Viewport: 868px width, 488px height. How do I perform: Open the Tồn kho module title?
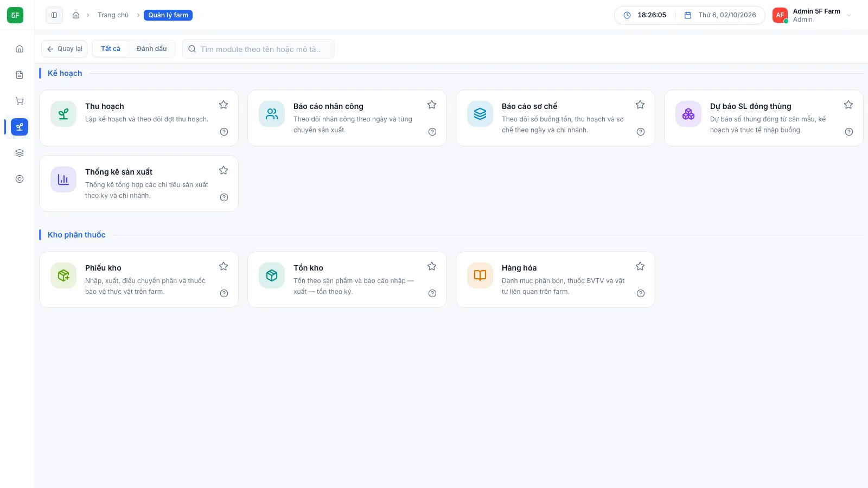(308, 268)
